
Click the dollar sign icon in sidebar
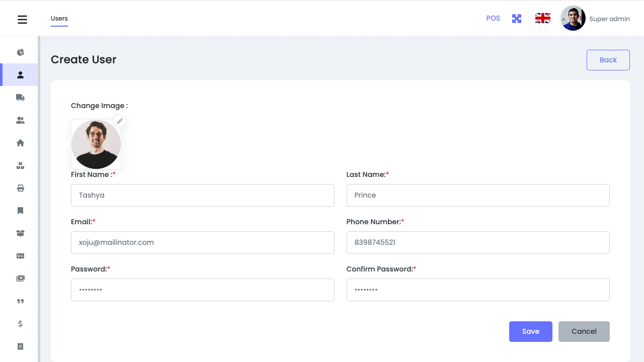[20, 324]
